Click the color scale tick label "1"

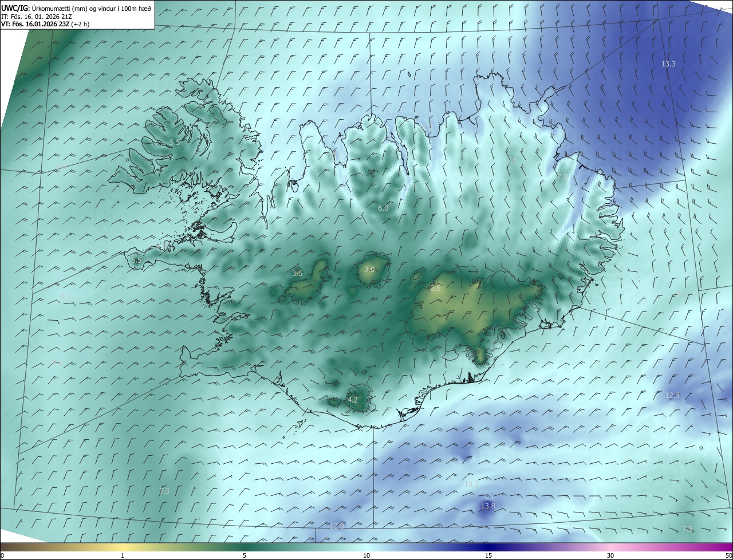point(123,555)
